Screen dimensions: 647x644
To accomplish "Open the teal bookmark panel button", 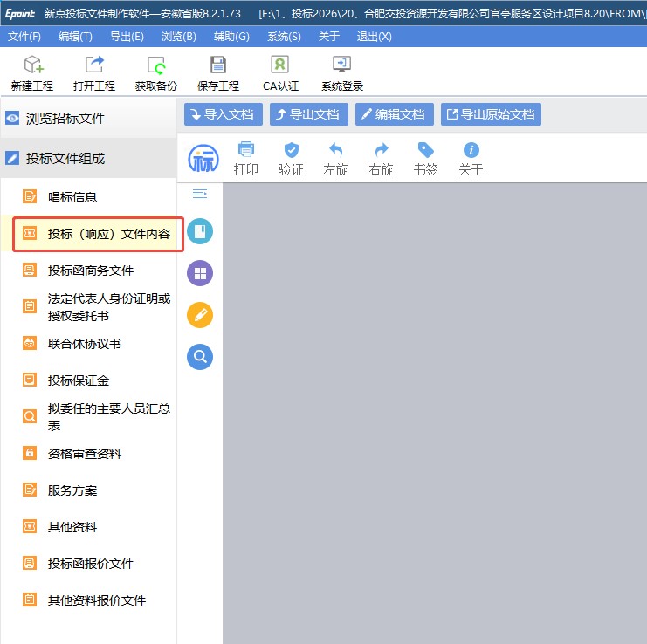I will point(200,231).
